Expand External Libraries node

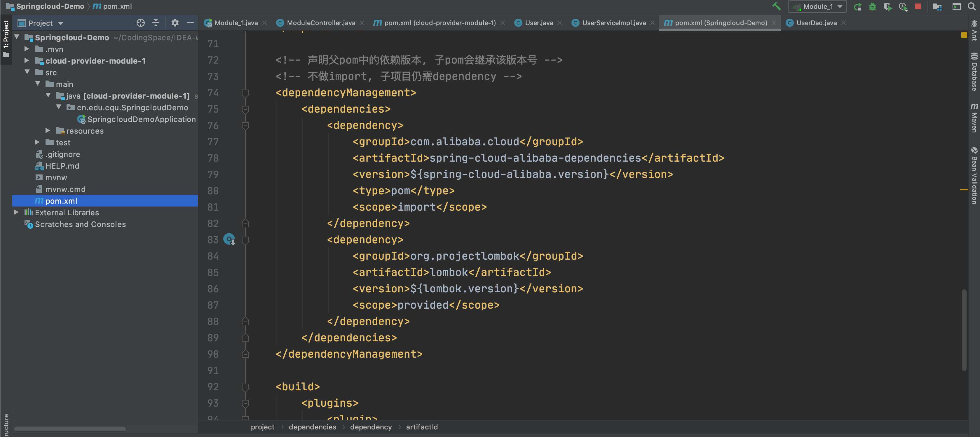(x=16, y=213)
